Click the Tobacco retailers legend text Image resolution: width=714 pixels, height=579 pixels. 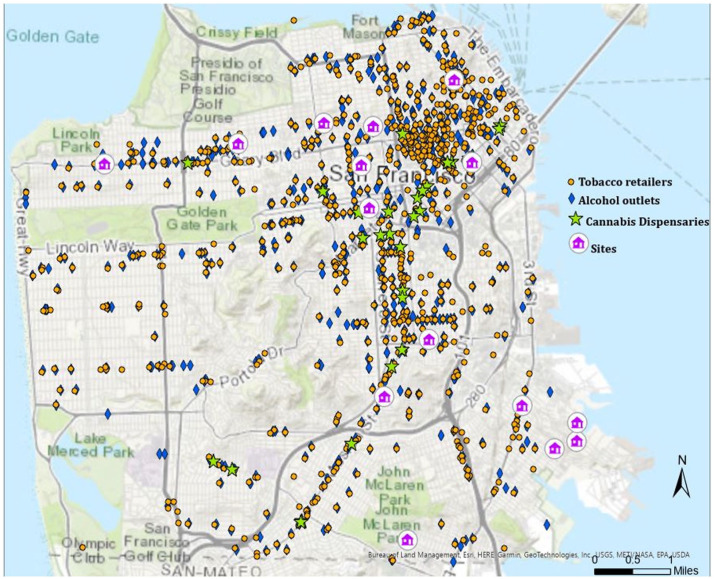point(626,183)
